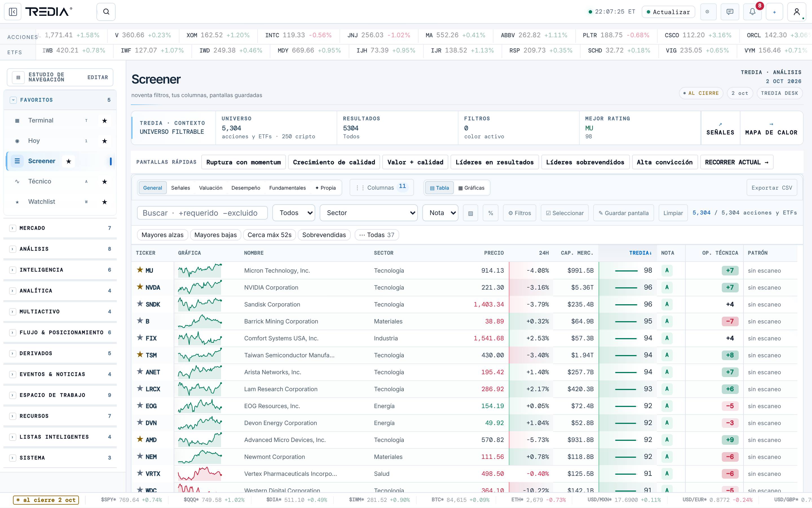Collapse the Favoritos section
Screen dimensions: 812x508
[60, 100]
